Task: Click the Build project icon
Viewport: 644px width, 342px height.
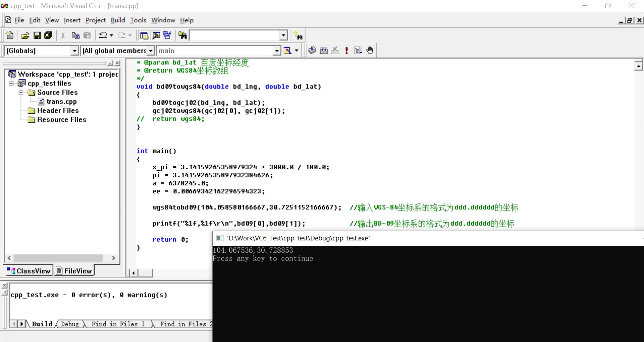Action: tap(324, 50)
